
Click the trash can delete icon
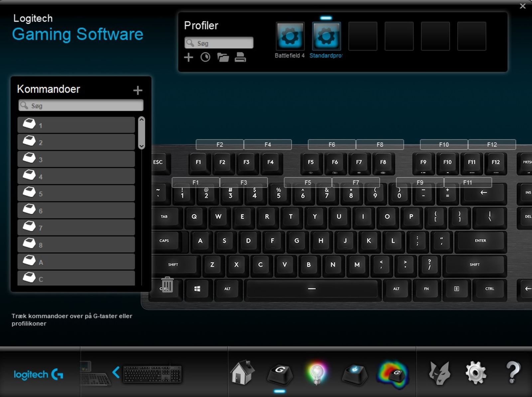coord(167,285)
